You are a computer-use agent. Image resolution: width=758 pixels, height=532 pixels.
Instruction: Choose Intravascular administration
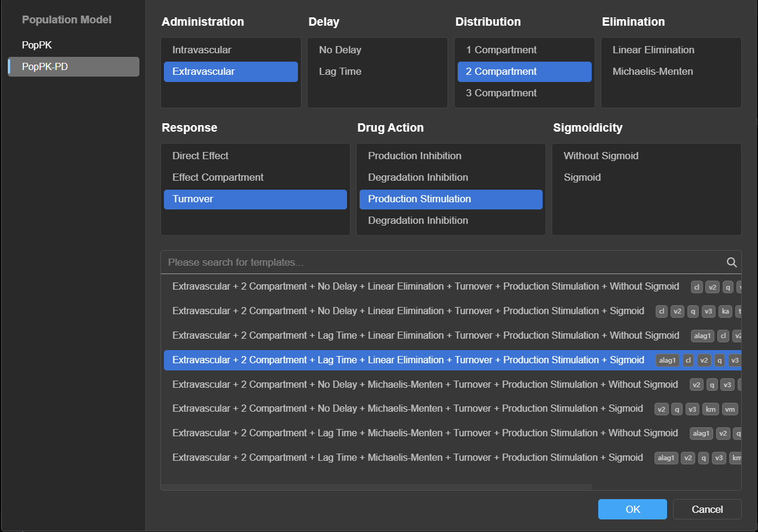231,50
